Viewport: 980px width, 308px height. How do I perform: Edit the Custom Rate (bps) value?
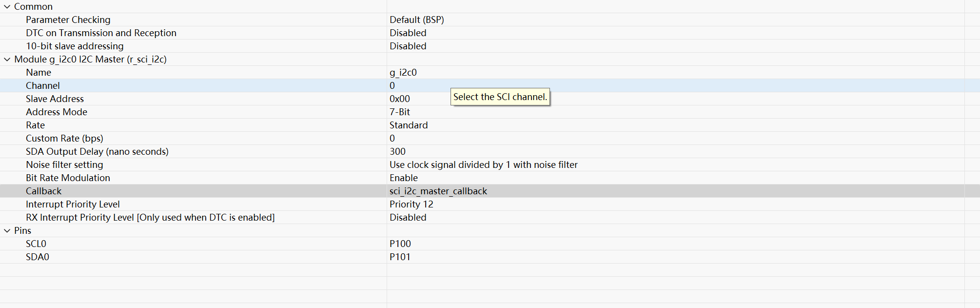tap(675, 138)
